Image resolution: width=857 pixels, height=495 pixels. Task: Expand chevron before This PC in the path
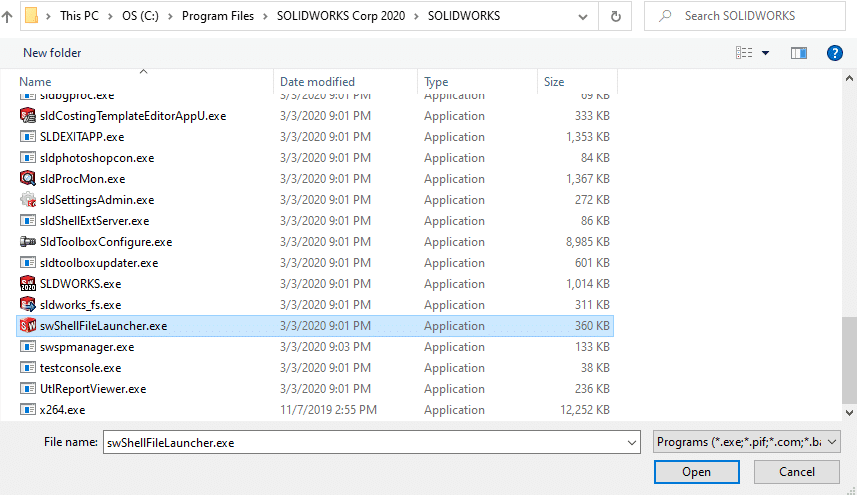click(48, 16)
